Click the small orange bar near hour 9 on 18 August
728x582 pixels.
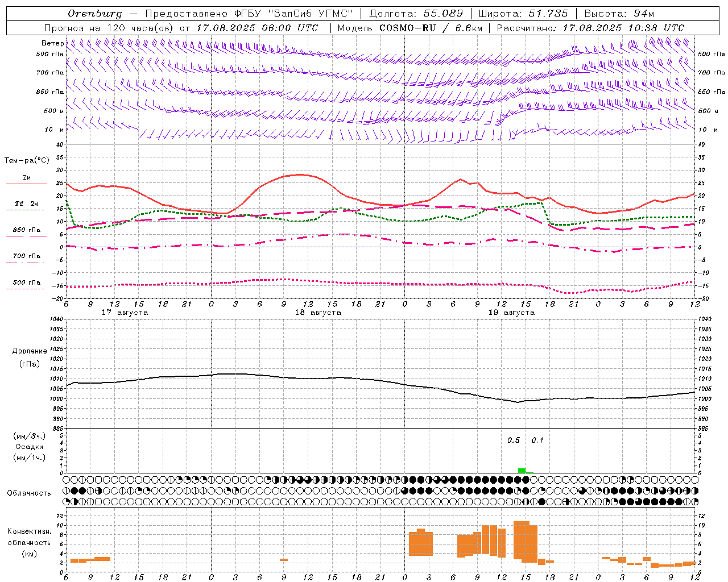(283, 560)
